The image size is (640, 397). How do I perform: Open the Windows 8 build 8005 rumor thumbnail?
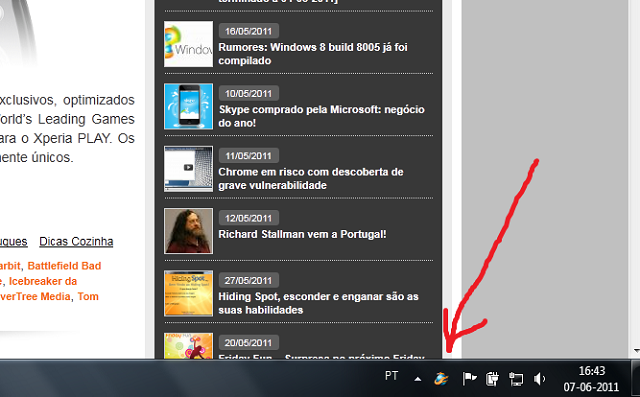coord(188,44)
